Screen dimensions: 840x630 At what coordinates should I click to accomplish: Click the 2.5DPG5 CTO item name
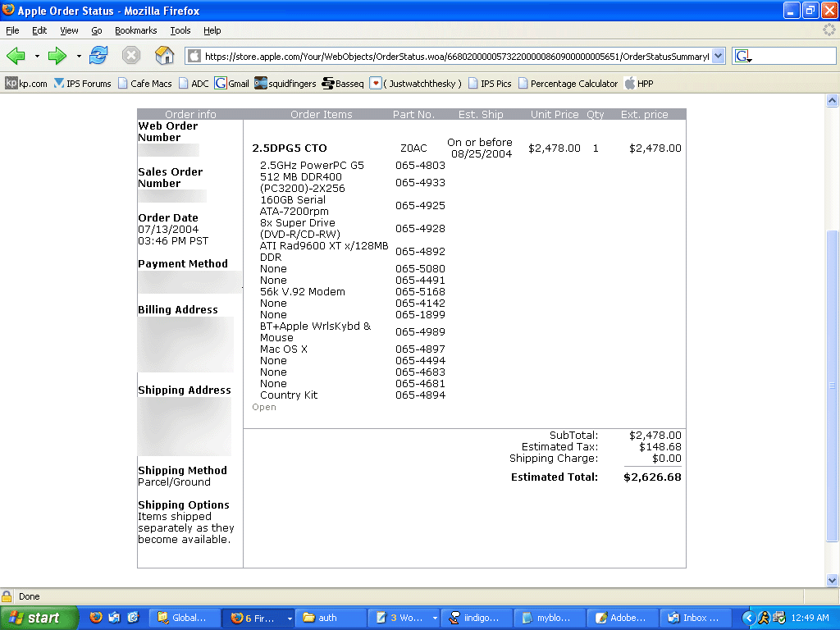(x=290, y=148)
